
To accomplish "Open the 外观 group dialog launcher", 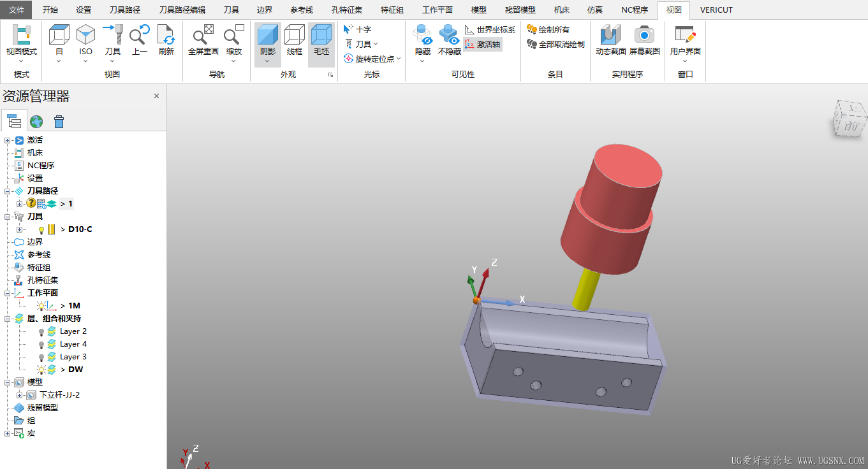I will tap(330, 75).
